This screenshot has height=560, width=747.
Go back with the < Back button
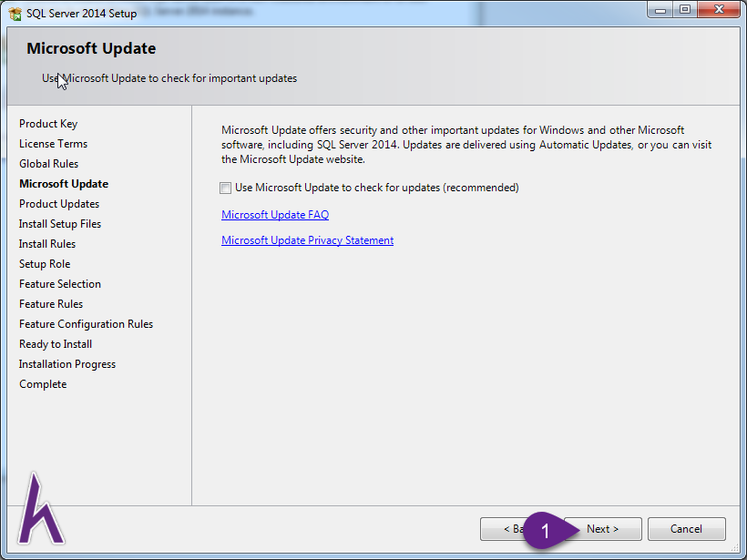click(x=505, y=528)
